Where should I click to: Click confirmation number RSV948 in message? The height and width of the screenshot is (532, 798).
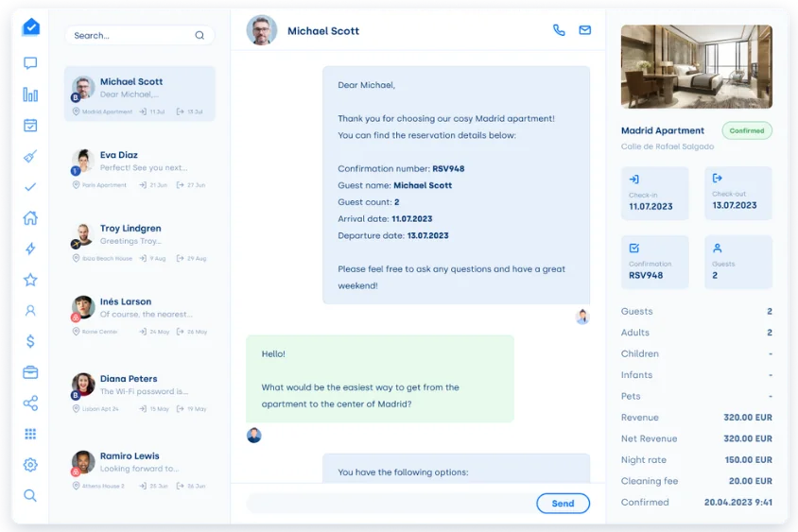[448, 168]
